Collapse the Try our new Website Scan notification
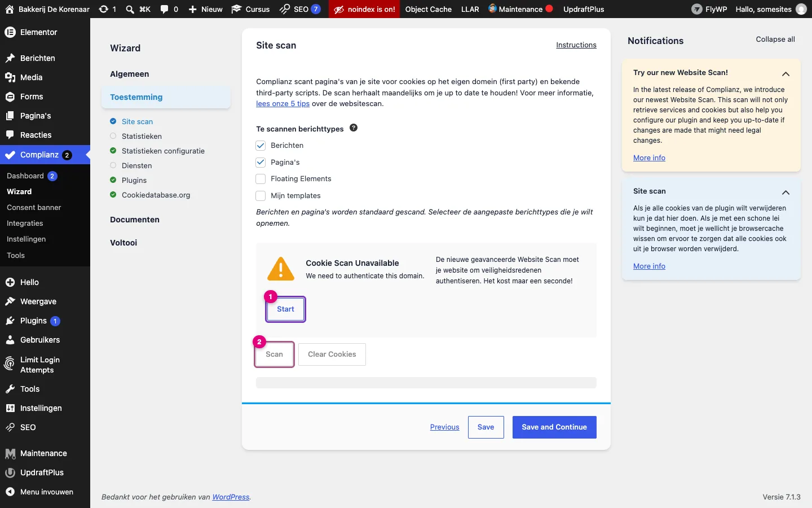 [785, 74]
